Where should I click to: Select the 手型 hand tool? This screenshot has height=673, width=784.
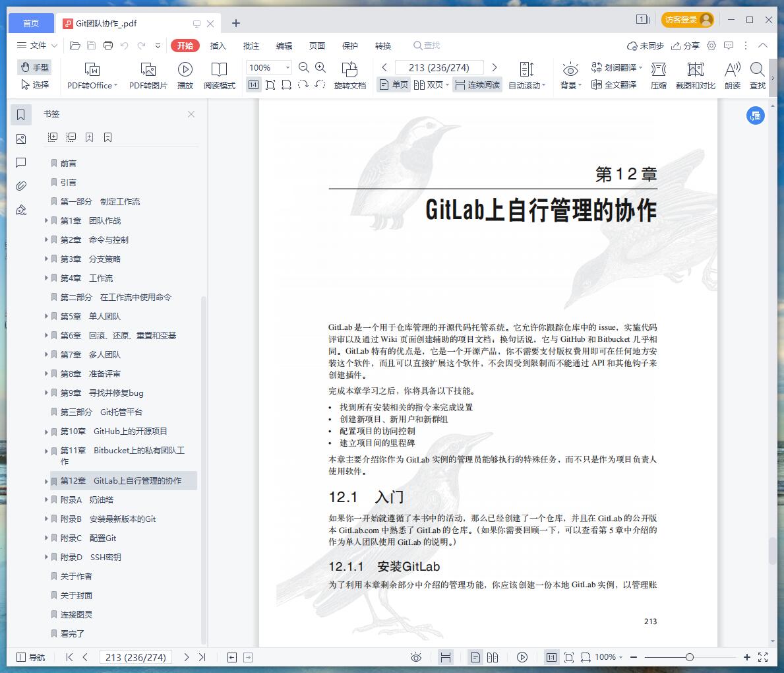click(x=34, y=67)
